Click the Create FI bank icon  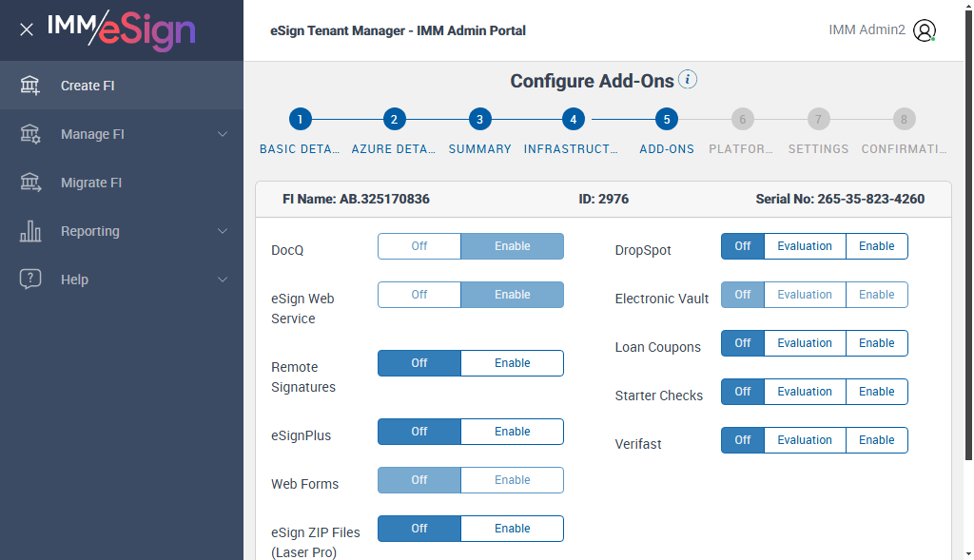click(30, 86)
